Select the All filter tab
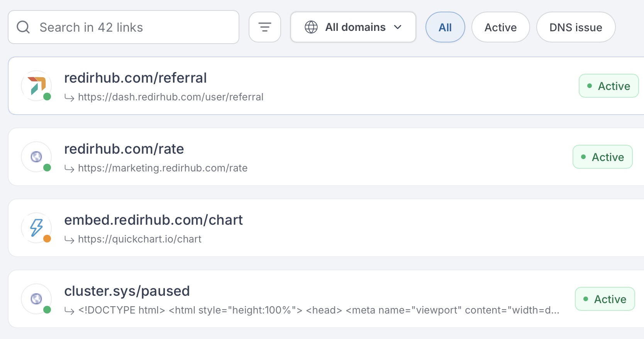Viewport: 644px width, 339px height. pyautogui.click(x=445, y=27)
